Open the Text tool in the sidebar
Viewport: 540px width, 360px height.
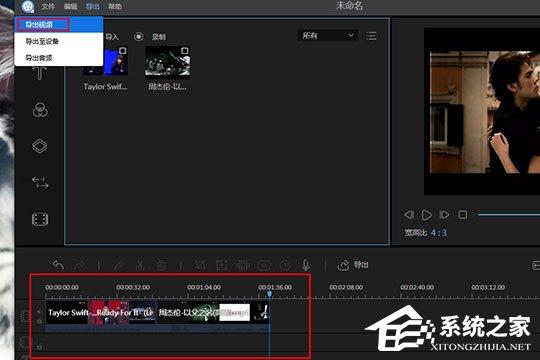(x=40, y=73)
